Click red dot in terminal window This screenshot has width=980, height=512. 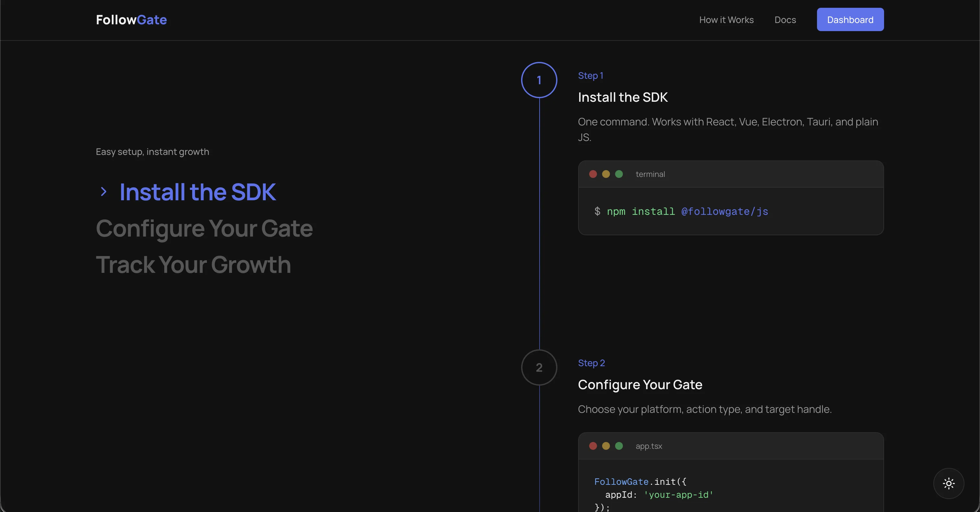coord(593,174)
